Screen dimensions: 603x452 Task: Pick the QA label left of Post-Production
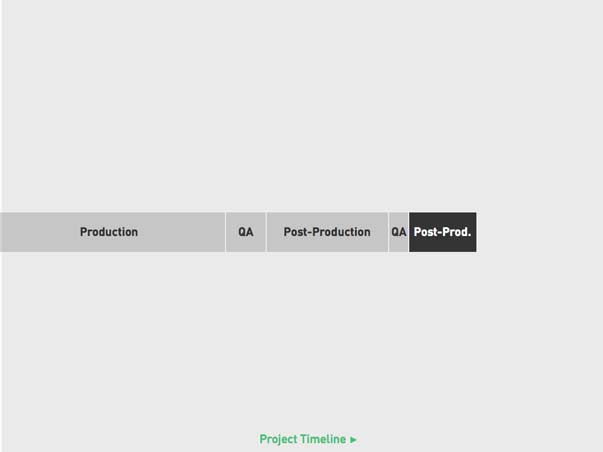(246, 232)
